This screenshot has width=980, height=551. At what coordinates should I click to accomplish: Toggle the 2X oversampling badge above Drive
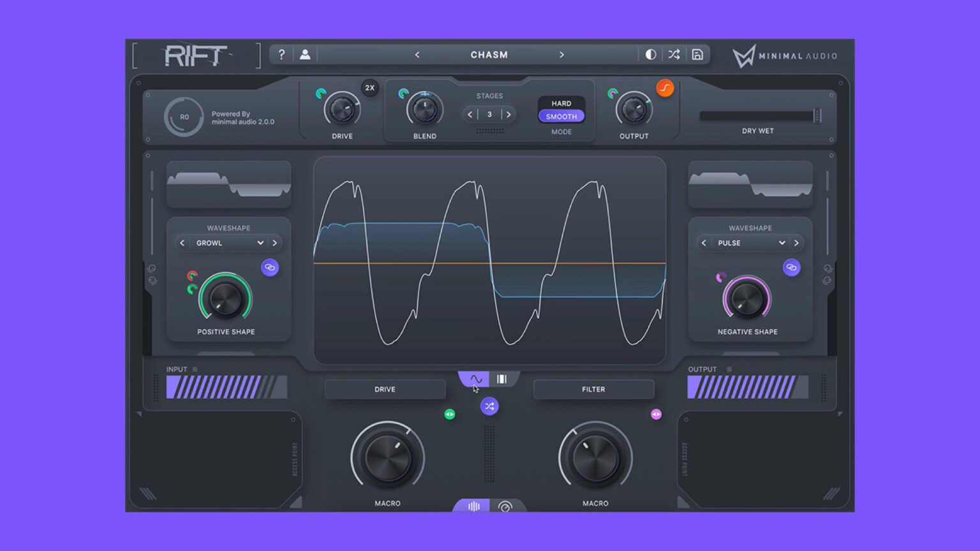pos(369,88)
